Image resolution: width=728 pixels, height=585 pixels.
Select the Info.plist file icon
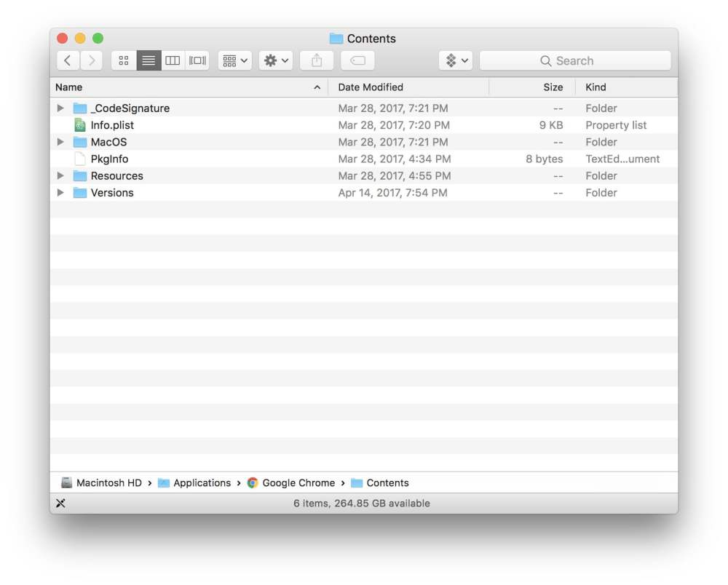click(x=80, y=125)
